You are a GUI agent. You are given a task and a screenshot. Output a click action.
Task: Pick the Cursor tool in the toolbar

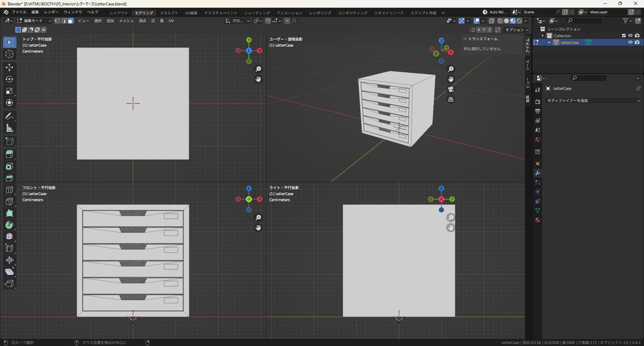pyautogui.click(x=9, y=54)
